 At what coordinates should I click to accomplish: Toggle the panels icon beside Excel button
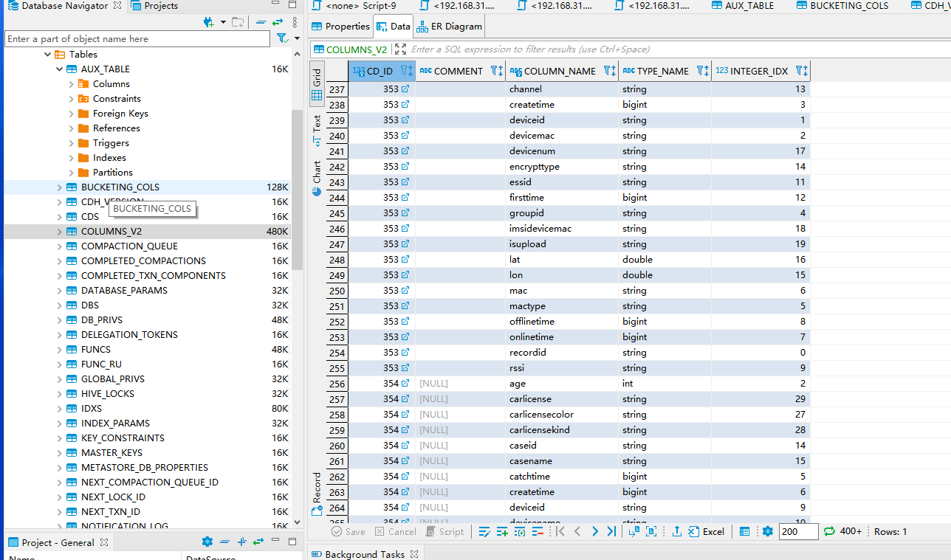(745, 531)
